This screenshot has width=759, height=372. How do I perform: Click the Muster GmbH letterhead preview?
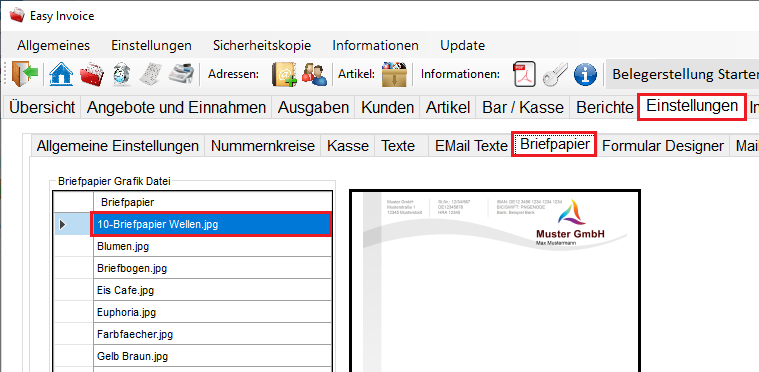(x=495, y=281)
